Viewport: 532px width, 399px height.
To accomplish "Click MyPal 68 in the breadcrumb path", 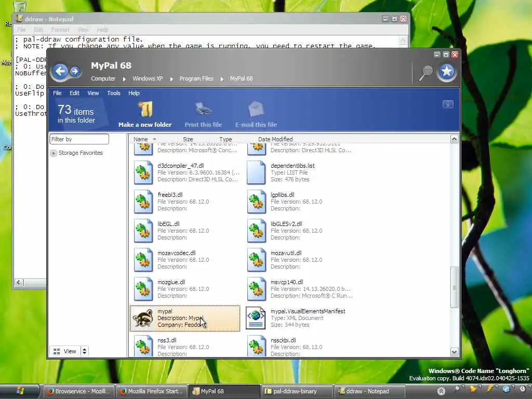I will coord(241,78).
